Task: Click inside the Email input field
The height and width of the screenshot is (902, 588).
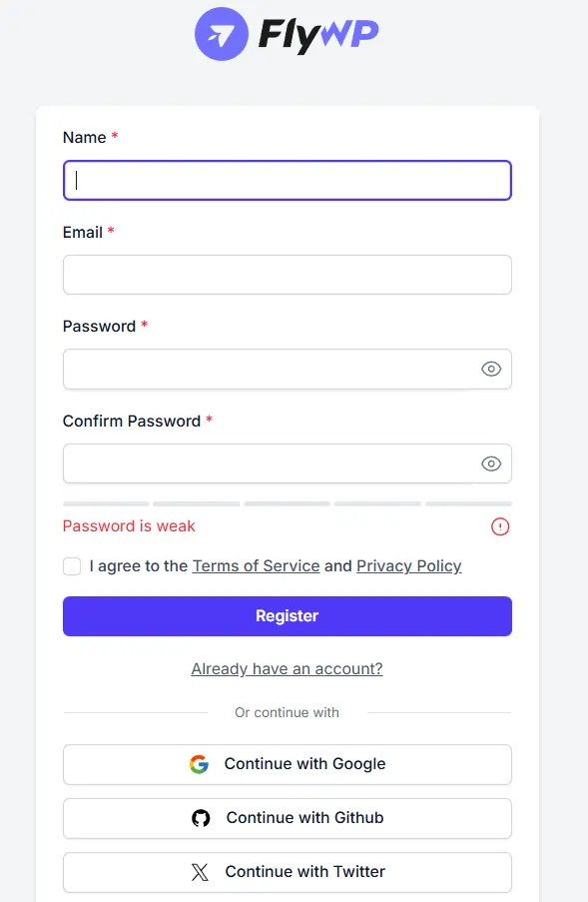Action: click(287, 274)
